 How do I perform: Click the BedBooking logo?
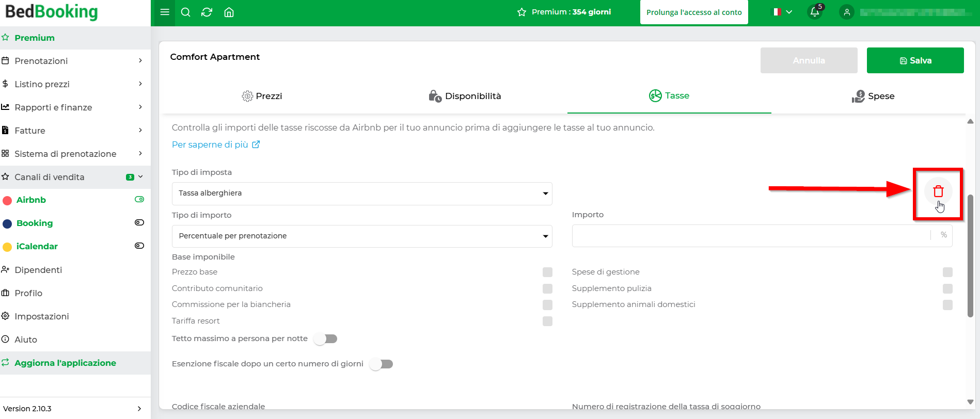click(51, 11)
